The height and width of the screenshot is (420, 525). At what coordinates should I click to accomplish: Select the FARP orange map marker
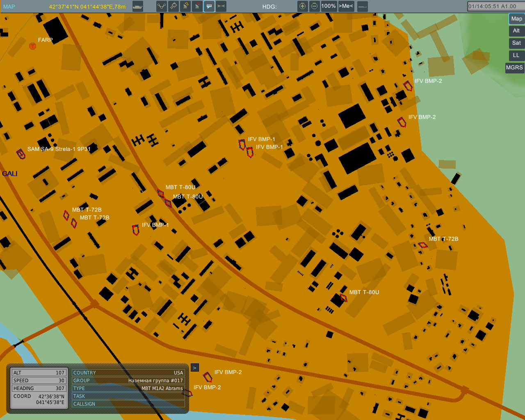tap(32, 46)
